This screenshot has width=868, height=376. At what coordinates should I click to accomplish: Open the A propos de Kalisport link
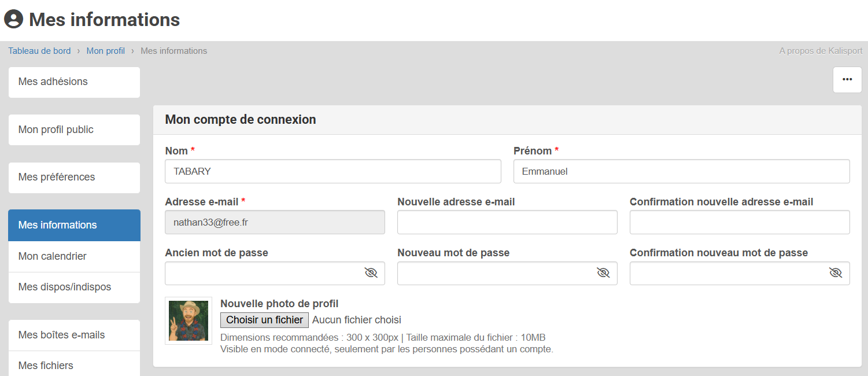coord(819,51)
